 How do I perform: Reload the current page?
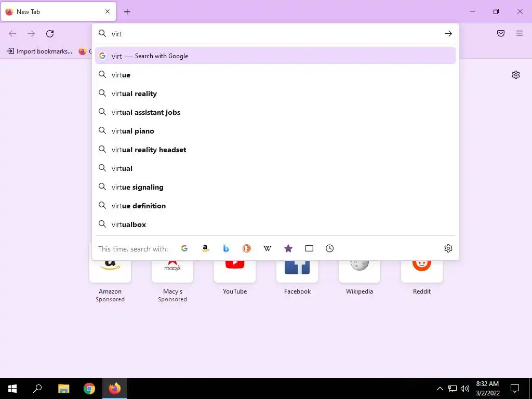[x=50, y=34]
